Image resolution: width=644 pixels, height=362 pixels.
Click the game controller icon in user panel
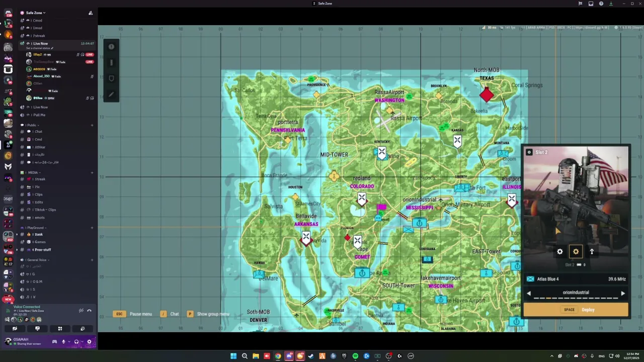coord(54,341)
